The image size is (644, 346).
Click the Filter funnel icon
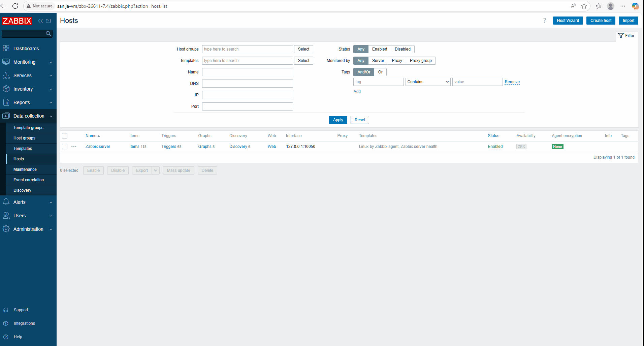(x=621, y=35)
